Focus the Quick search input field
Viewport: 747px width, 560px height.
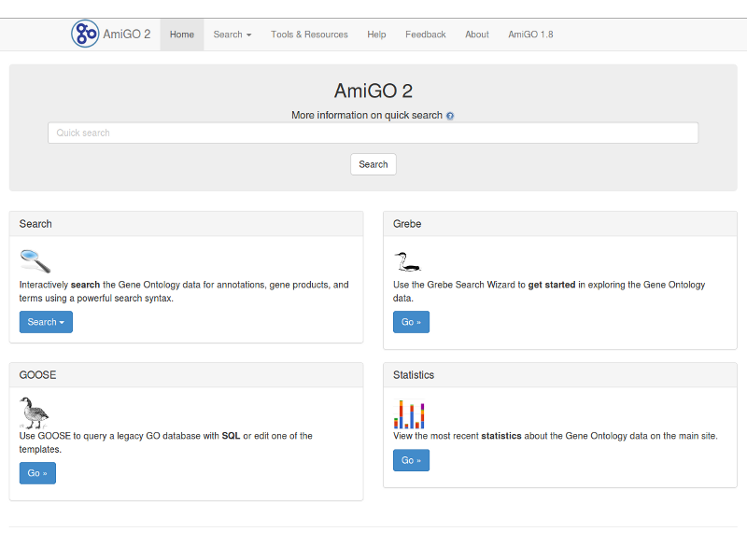373,133
